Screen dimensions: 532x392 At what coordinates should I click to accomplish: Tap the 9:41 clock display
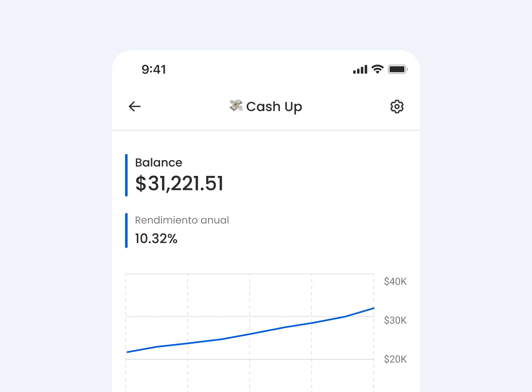[154, 69]
